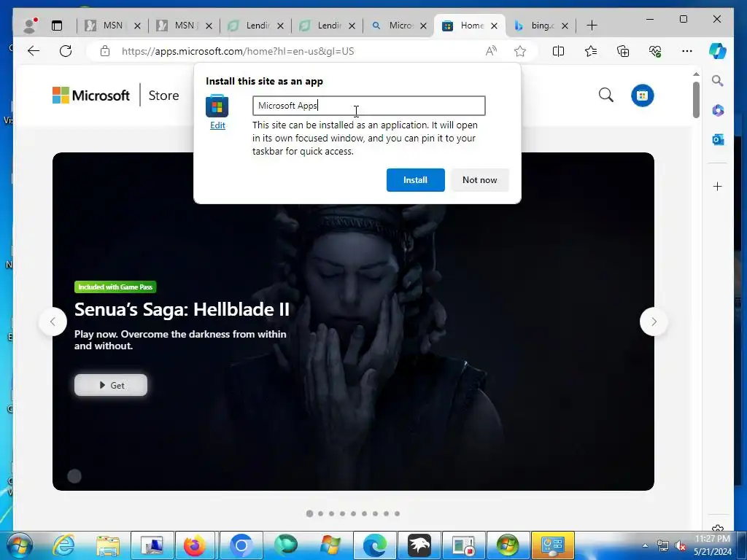Close the bing.c tab
Image resolution: width=747 pixels, height=560 pixels.
click(x=565, y=26)
